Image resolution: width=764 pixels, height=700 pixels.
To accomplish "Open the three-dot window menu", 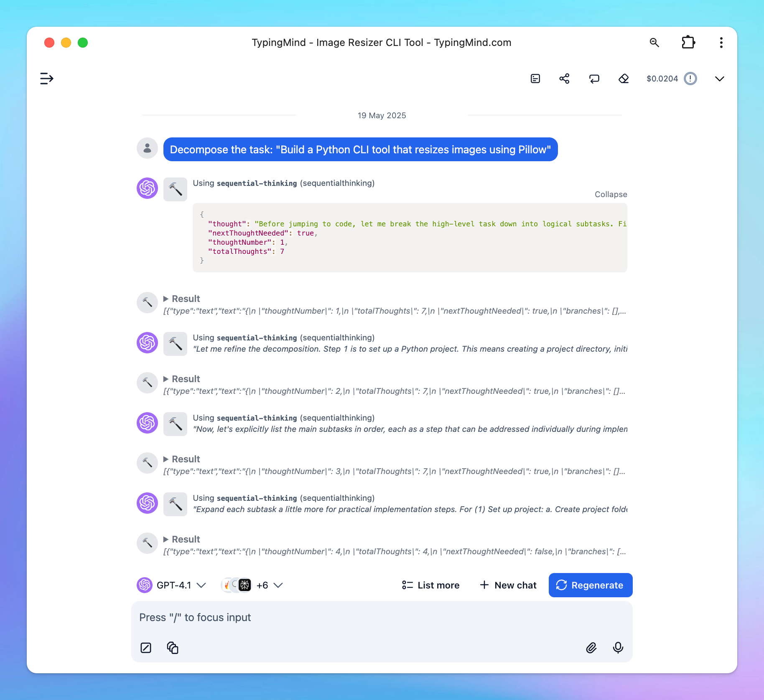I will point(721,43).
